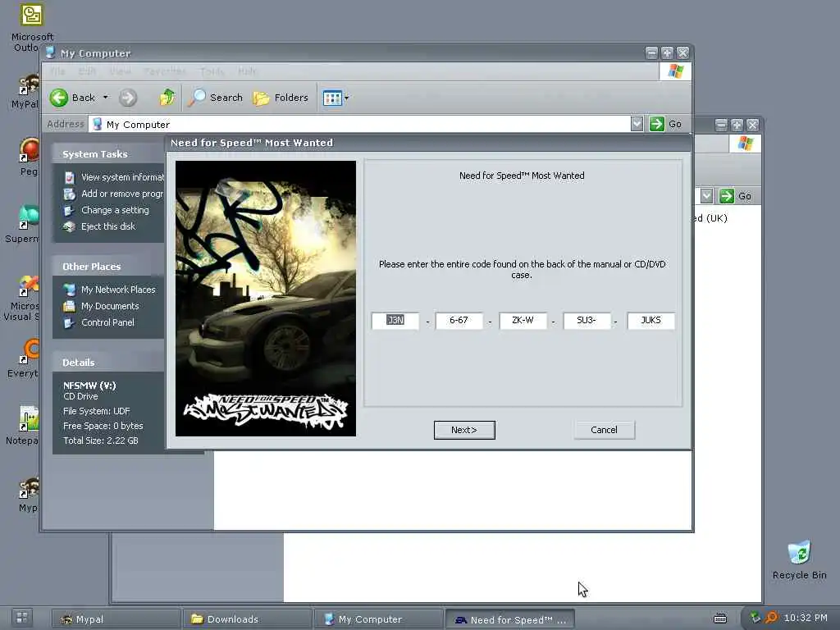Screen dimensions: 840x630
Task: Cancel the Need for Speed setup dialog
Action: coord(604,430)
